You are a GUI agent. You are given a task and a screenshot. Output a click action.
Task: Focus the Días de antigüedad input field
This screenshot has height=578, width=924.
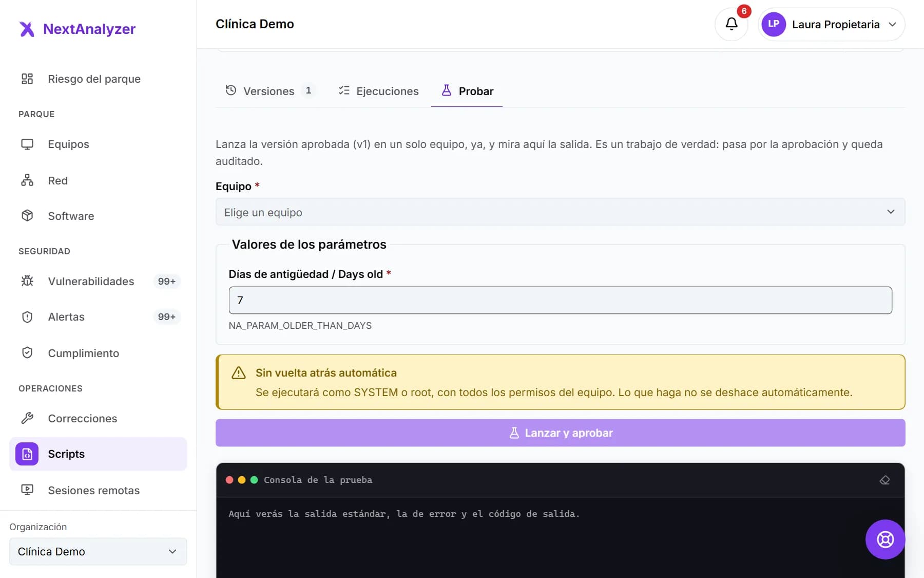560,300
